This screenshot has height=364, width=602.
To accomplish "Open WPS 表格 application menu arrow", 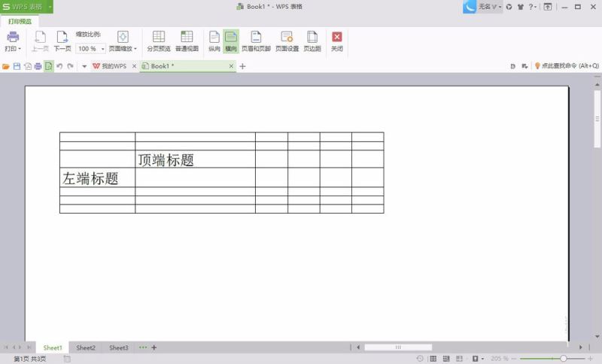I will tap(50, 7).
